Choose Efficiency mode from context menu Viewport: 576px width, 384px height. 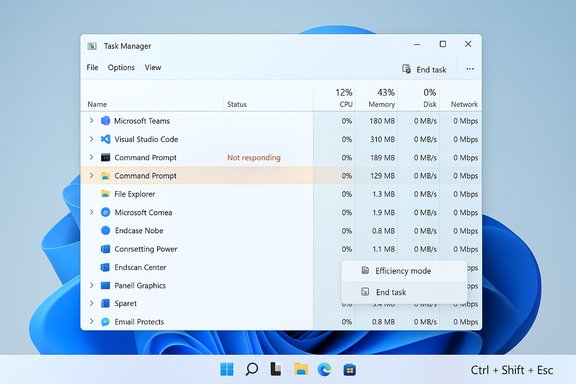point(404,271)
